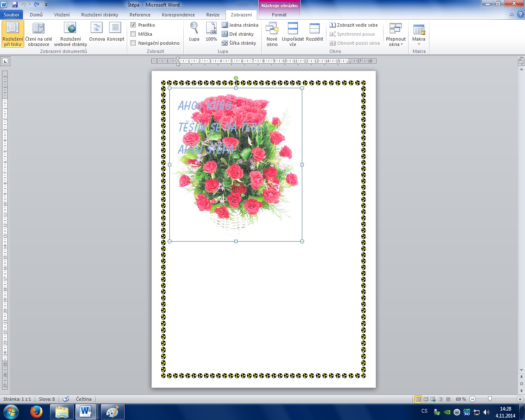Open a Nové okno window
Image resolution: width=525 pixels, height=420 pixels.
click(x=272, y=34)
